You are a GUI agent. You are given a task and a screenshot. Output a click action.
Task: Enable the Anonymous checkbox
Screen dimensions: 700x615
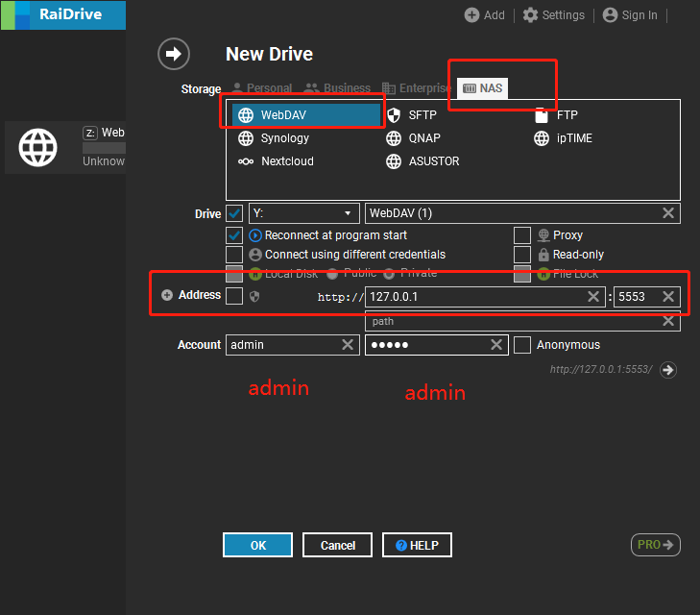click(521, 345)
